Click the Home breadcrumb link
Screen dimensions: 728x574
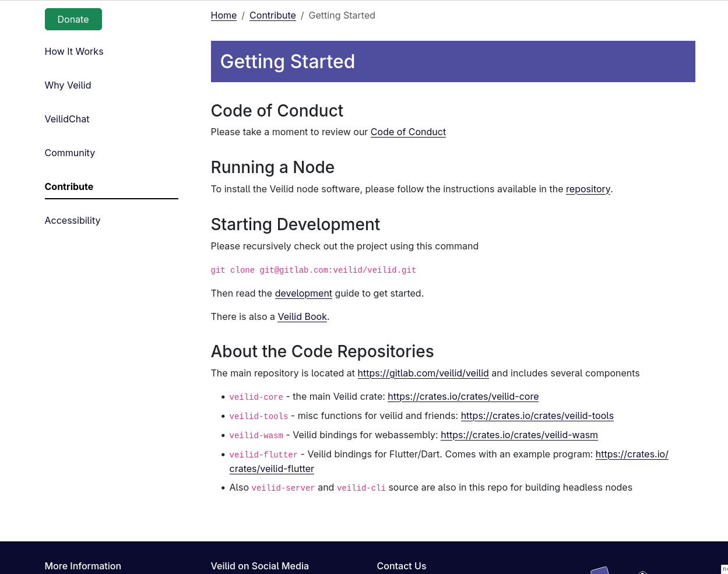click(x=223, y=16)
